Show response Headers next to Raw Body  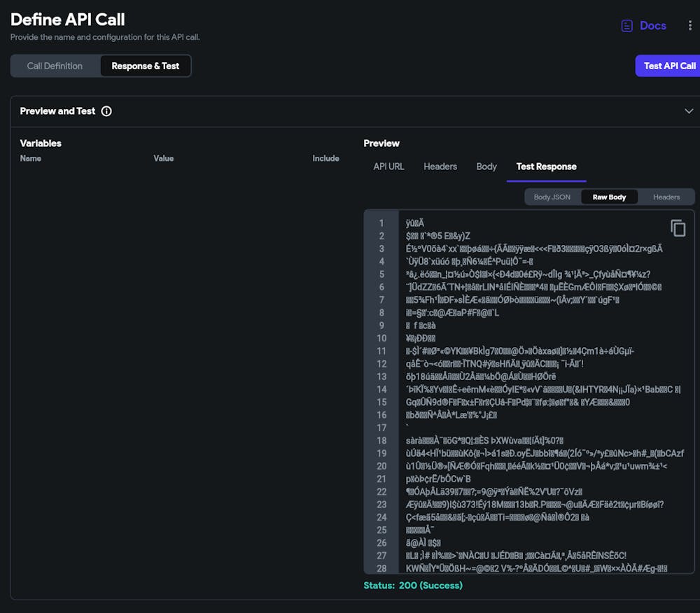pyautogui.click(x=666, y=197)
